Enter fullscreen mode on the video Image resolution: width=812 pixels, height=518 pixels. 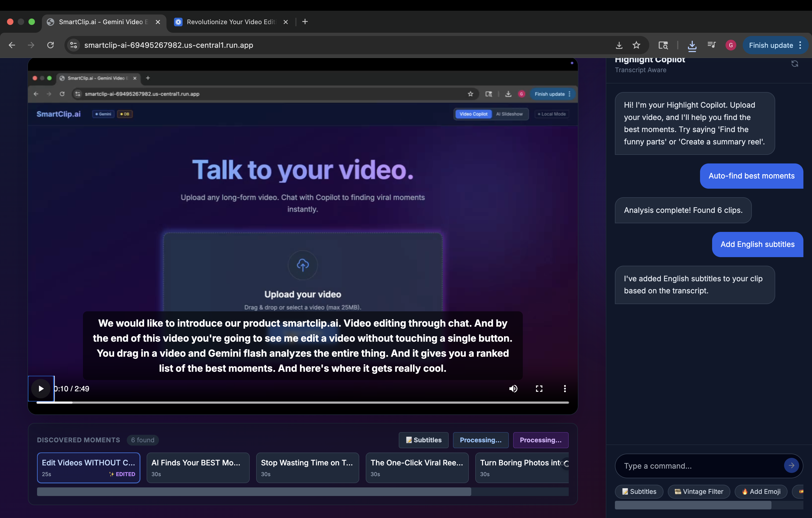coord(539,389)
